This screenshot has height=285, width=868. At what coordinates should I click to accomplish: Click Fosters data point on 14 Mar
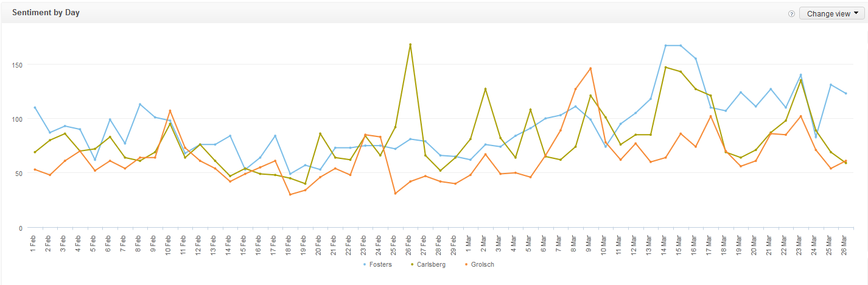tap(665, 46)
